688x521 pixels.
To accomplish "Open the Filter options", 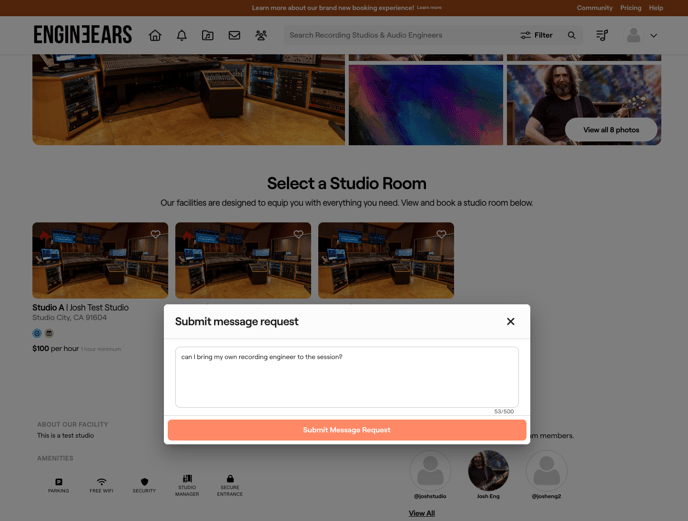I will click(536, 35).
